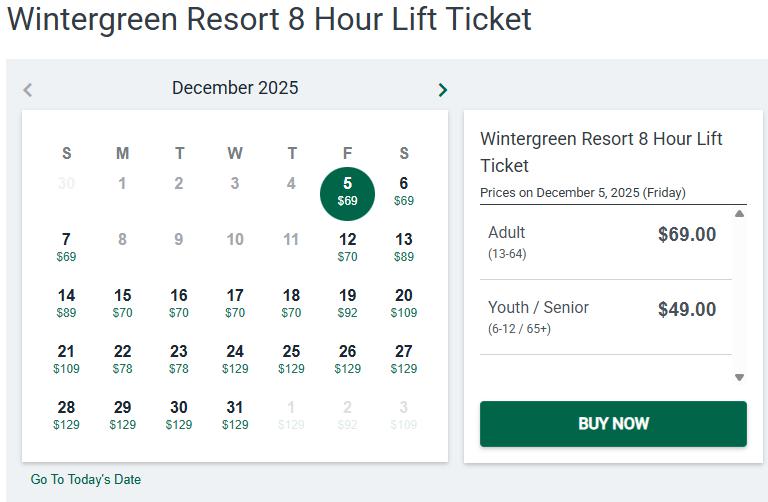Click the BUY NOW button
This screenshot has height=502, width=768.
coord(613,424)
